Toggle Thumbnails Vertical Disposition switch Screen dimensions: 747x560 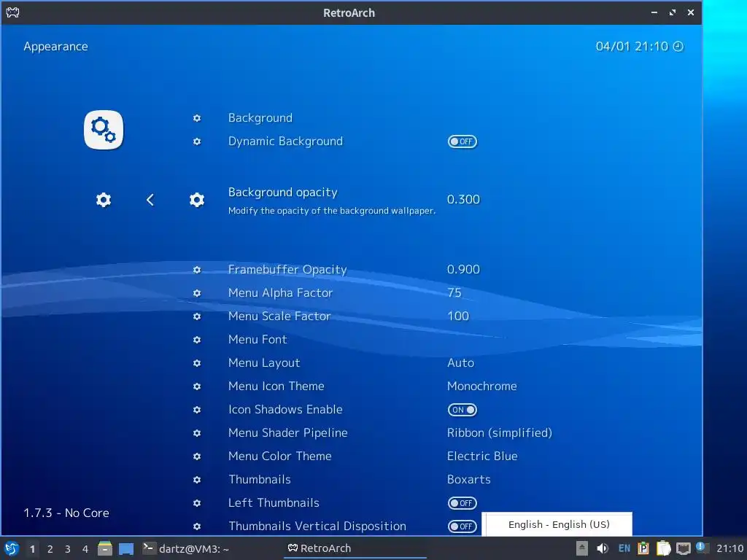[x=462, y=526]
